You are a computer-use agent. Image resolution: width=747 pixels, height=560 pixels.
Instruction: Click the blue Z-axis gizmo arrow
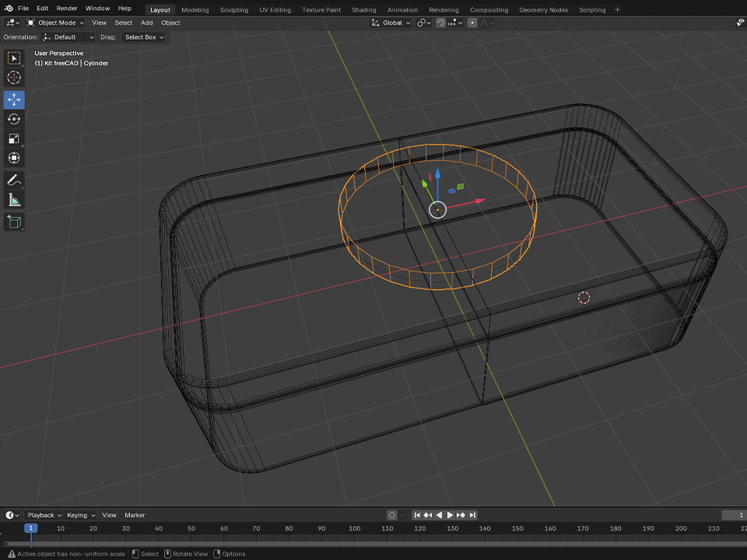pos(438,176)
